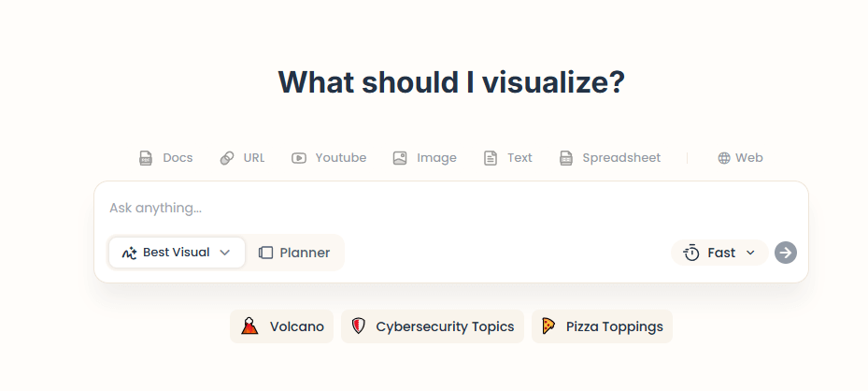Click the Web source label

click(749, 158)
